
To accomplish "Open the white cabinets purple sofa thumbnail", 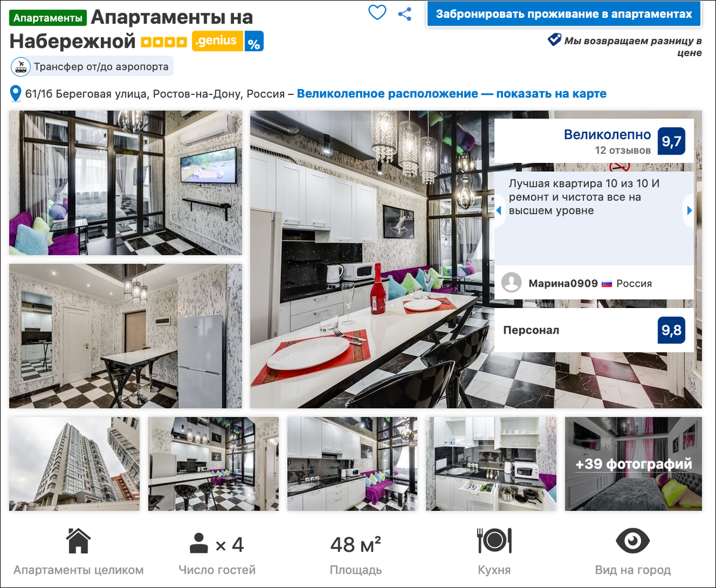I will click(353, 464).
